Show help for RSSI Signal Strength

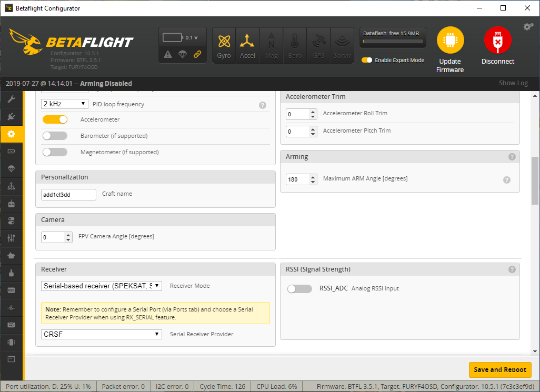(512, 269)
